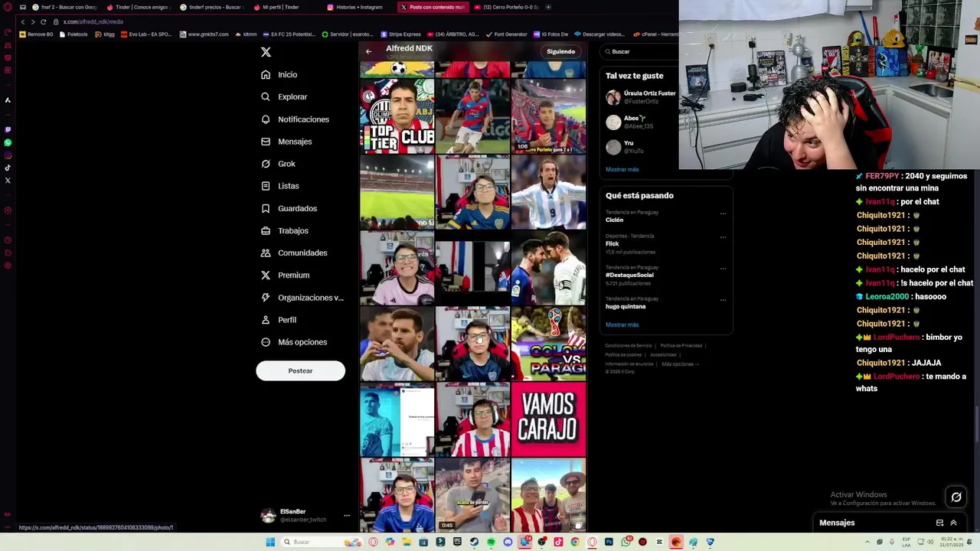This screenshot has height=551, width=980.
Task: Switch to tinderf precios search tab
Action: [x=211, y=7]
